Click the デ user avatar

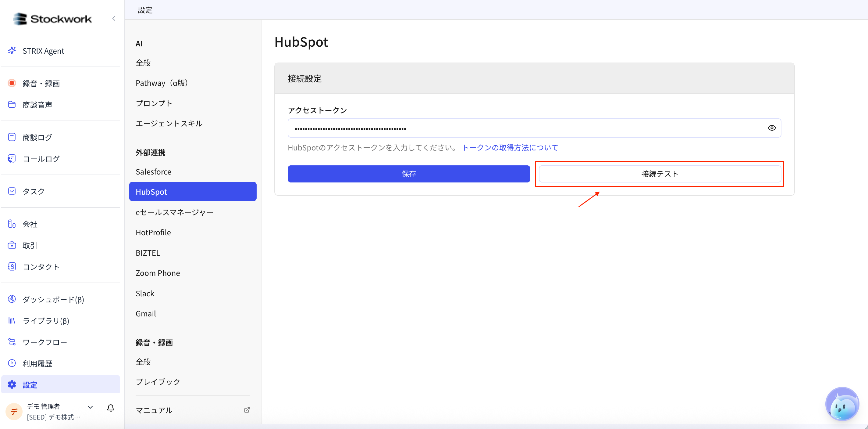[14, 412]
